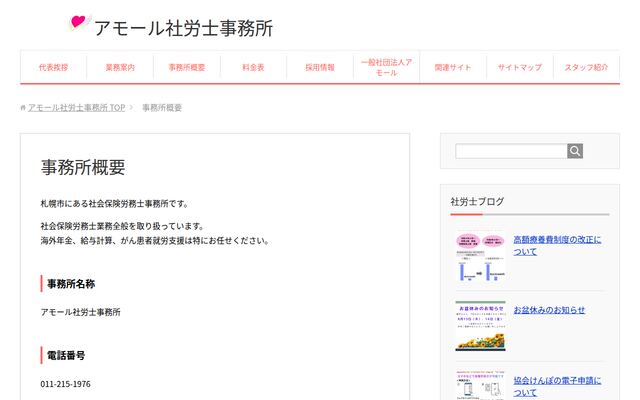The width and height of the screenshot is (640, 400).
Task: Click the office name アモール社労士事務所 in the content
Action: 80,312
